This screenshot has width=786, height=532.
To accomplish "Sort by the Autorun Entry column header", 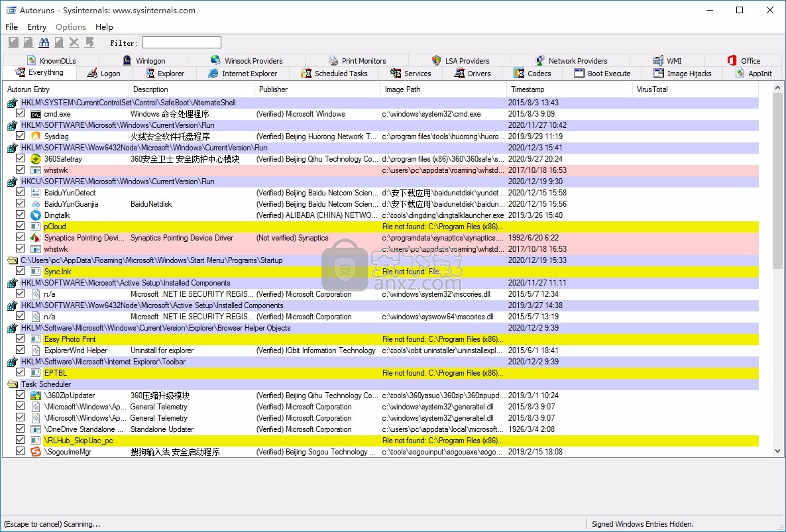I will click(66, 89).
